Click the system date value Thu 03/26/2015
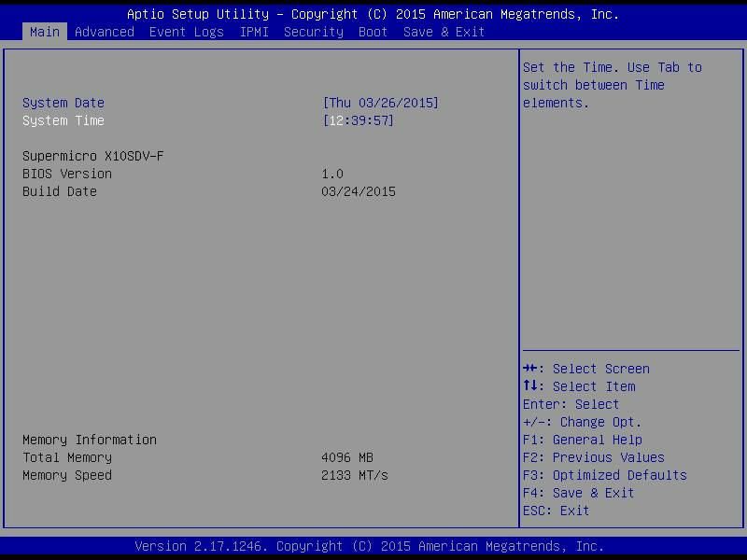Image resolution: width=747 pixels, height=560 pixels. click(380, 103)
